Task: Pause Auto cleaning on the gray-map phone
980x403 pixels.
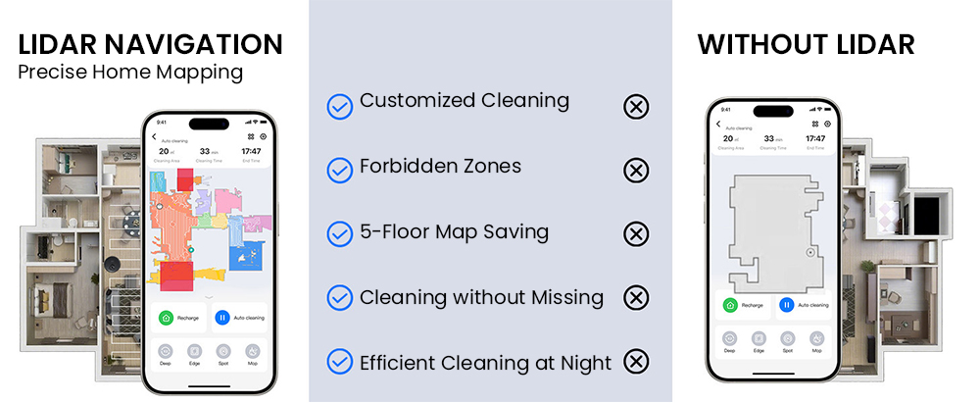Action: 786,305
